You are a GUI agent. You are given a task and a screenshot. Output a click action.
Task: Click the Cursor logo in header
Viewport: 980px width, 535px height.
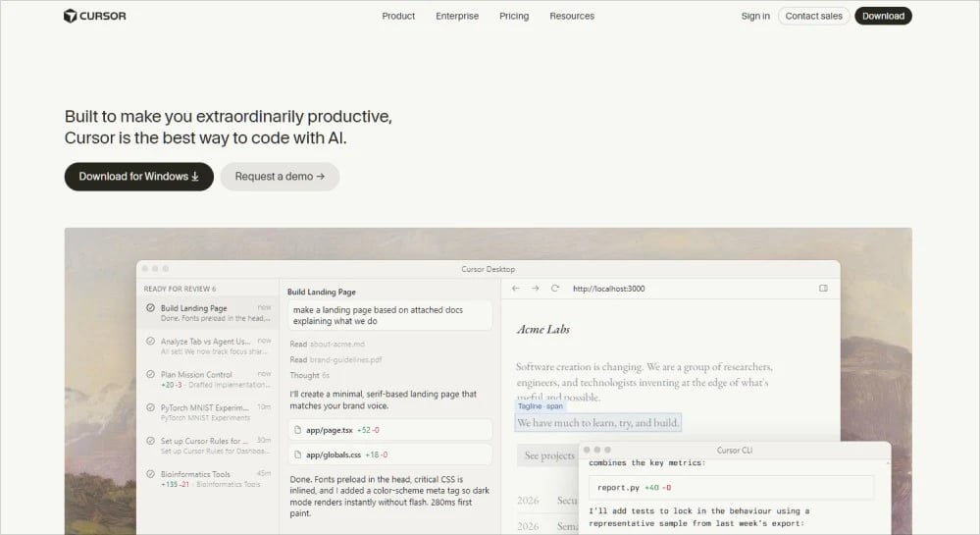pos(95,16)
